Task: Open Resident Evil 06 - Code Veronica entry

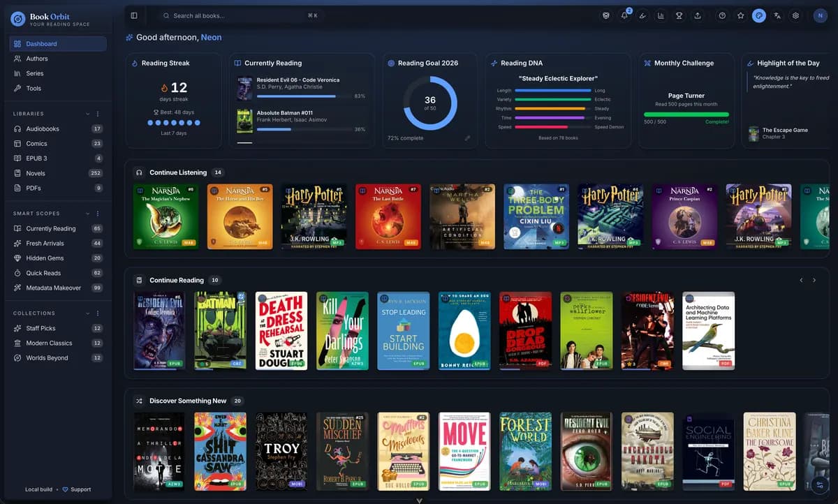Action: pyautogui.click(x=301, y=88)
